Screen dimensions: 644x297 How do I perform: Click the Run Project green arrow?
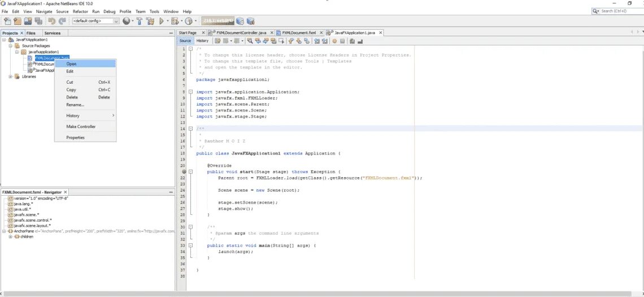click(162, 21)
